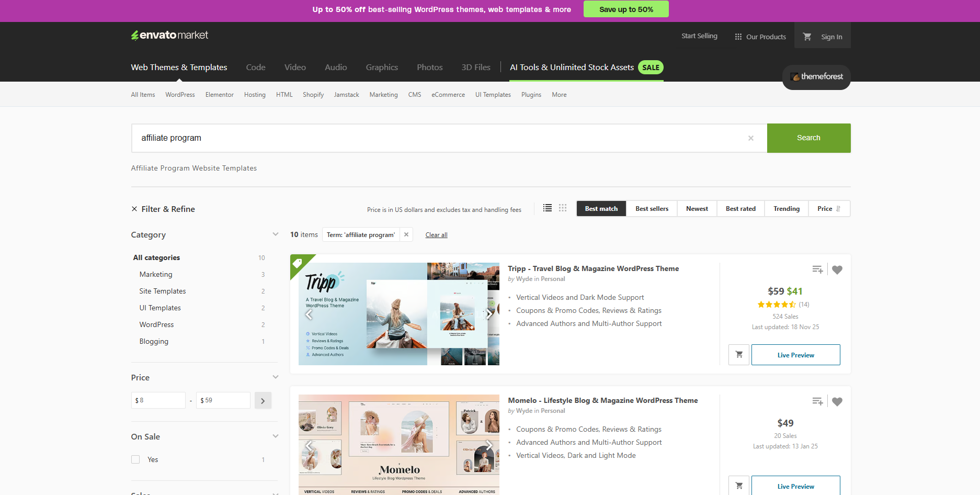Open the WordPress subcategory menu

pyautogui.click(x=180, y=95)
